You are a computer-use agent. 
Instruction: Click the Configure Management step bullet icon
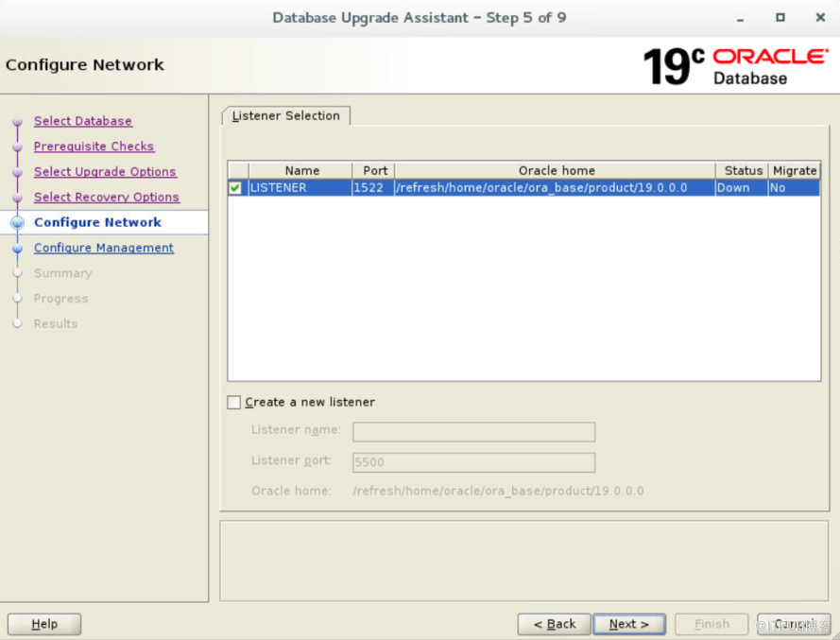(18, 249)
